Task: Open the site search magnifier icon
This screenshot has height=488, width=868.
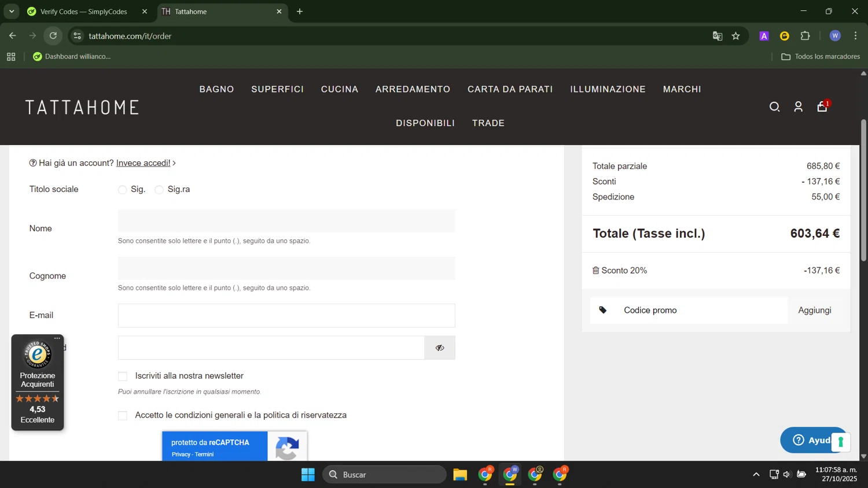Action: tap(774, 107)
